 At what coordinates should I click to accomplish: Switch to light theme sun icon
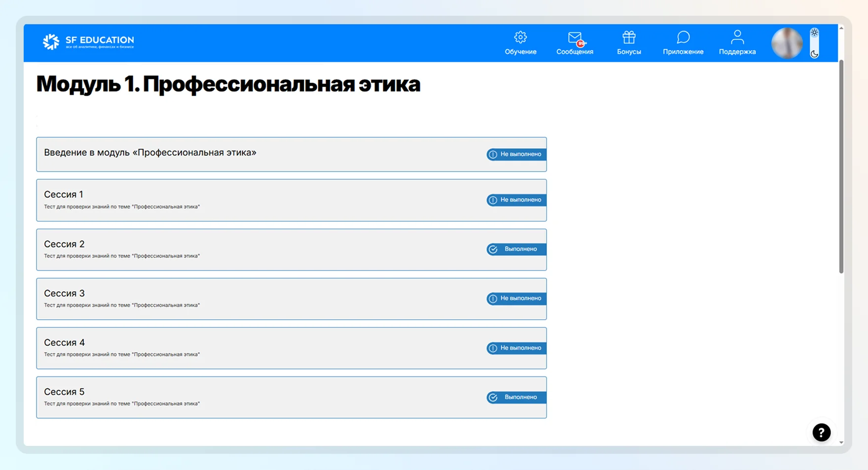pos(815,33)
